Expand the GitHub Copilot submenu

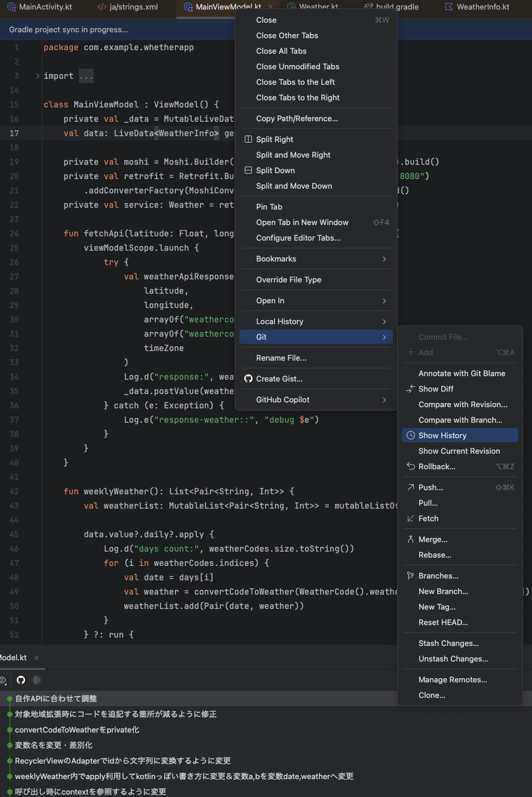click(384, 399)
